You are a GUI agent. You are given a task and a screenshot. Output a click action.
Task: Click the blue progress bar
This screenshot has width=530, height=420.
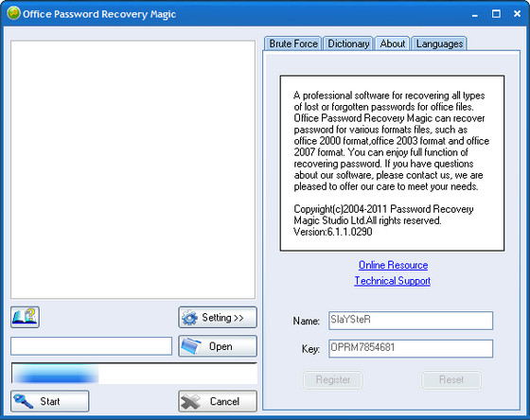click(x=134, y=374)
